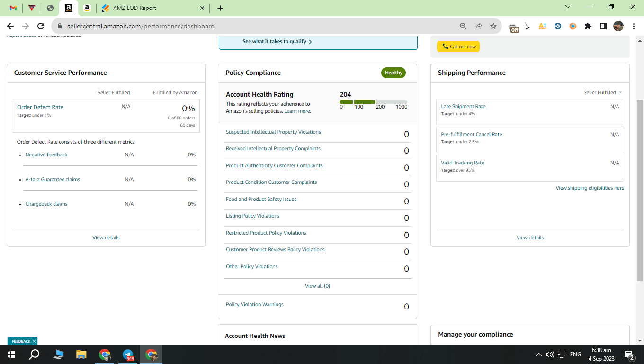Open the Chrome profile avatar
Image resolution: width=644 pixels, height=364 pixels.
pyautogui.click(x=618, y=26)
